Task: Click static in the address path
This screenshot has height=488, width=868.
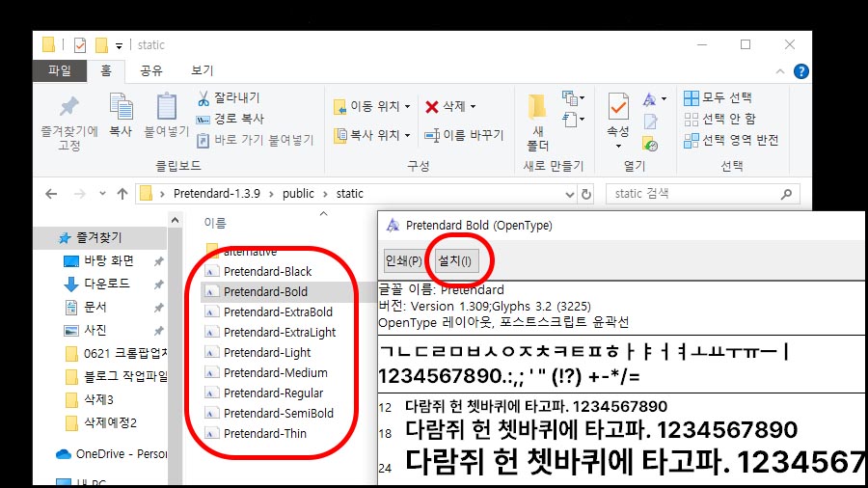Action: click(350, 194)
